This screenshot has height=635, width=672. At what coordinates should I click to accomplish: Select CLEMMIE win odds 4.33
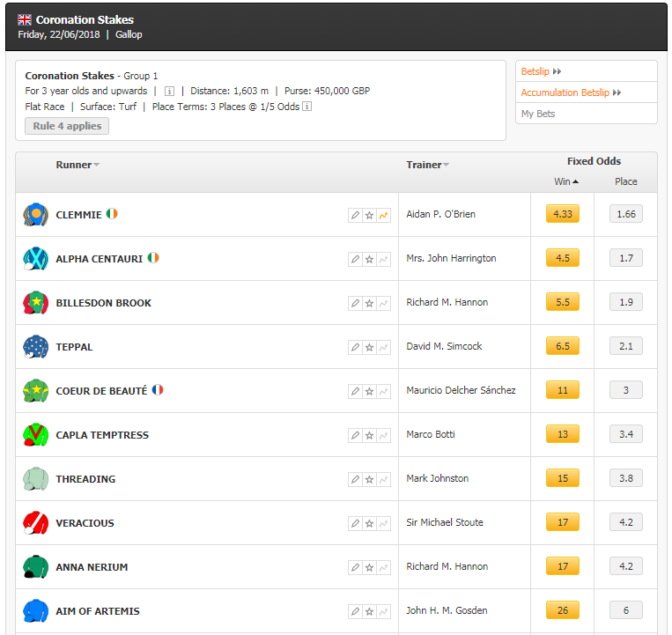click(562, 214)
